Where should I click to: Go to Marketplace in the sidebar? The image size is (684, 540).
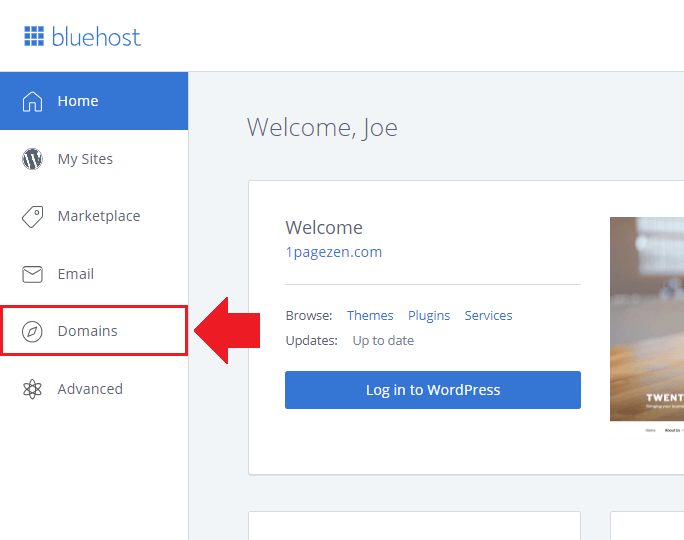94,216
